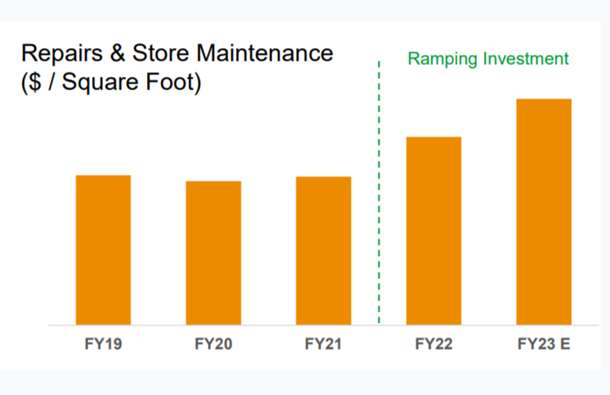Select the FY23 E axis label

[544, 344]
